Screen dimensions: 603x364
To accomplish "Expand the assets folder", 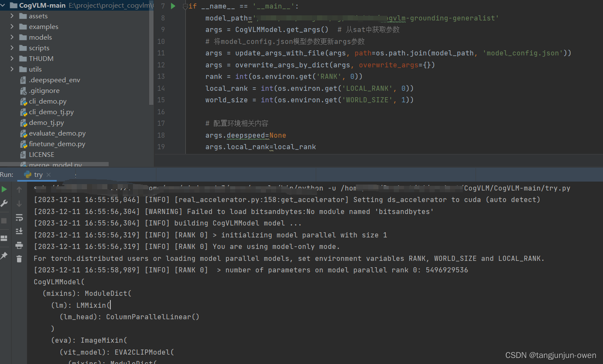I will pos(12,16).
